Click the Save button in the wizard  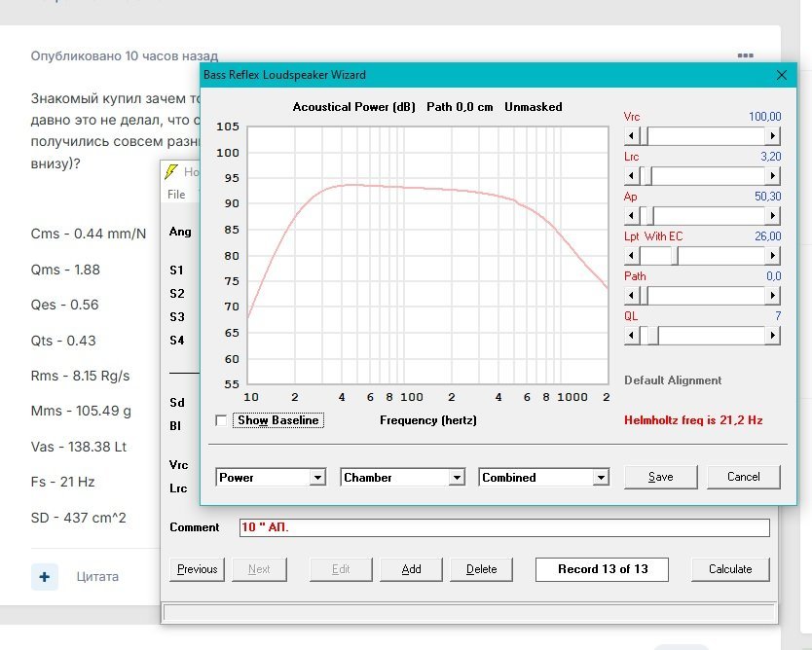[661, 477]
